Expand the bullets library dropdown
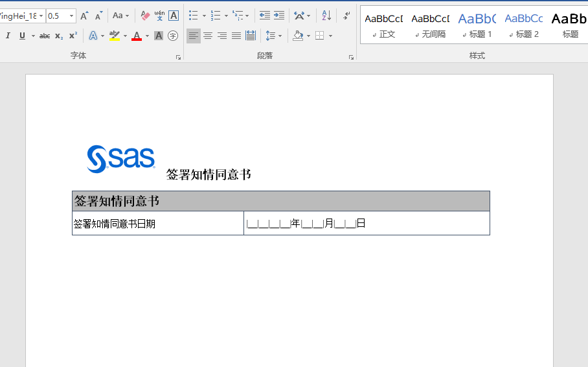The height and width of the screenshot is (367, 588). 204,16
